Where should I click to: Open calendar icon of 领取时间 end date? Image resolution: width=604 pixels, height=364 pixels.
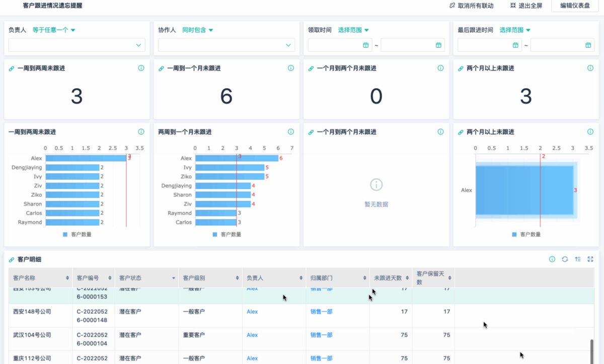[438, 45]
